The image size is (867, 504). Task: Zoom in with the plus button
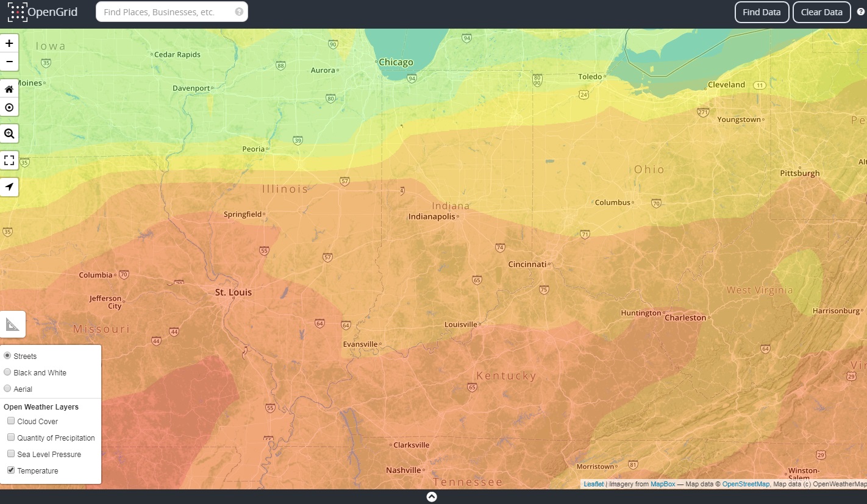pyautogui.click(x=9, y=43)
